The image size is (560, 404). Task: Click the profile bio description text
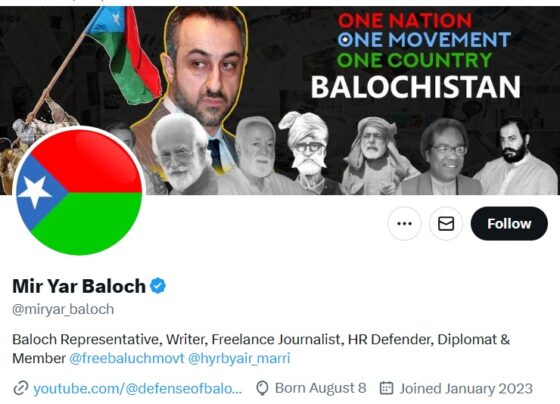(261, 349)
